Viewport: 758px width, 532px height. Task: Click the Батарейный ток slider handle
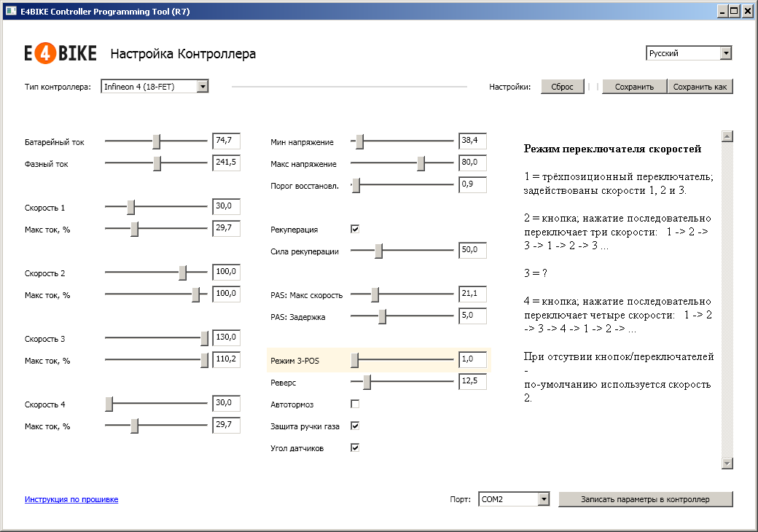pos(156,142)
